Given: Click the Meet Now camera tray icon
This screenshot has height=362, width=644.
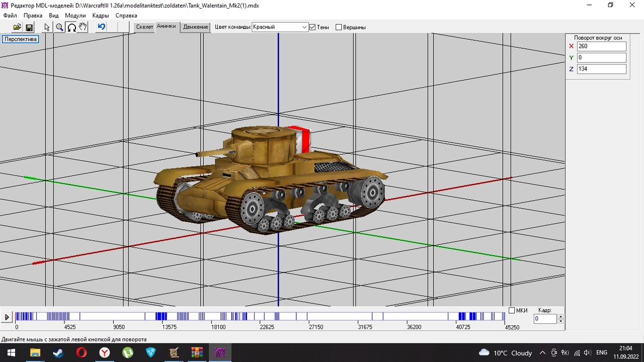Looking at the screenshot, I should [x=554, y=353].
